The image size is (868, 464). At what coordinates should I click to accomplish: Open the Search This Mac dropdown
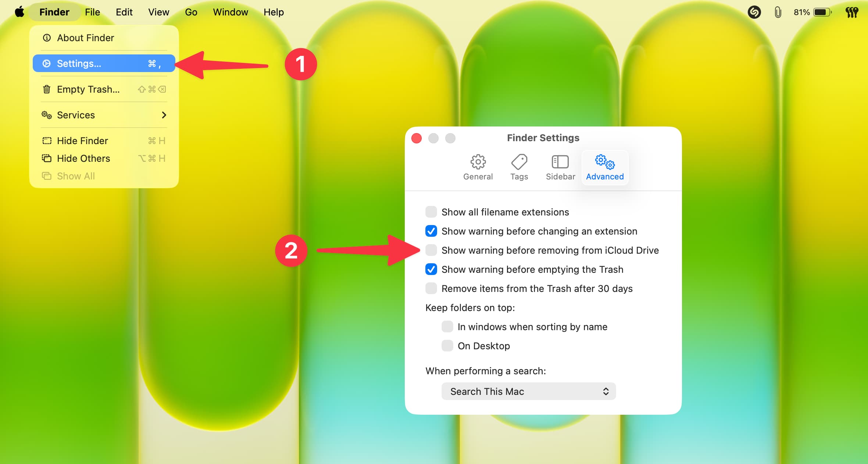528,392
